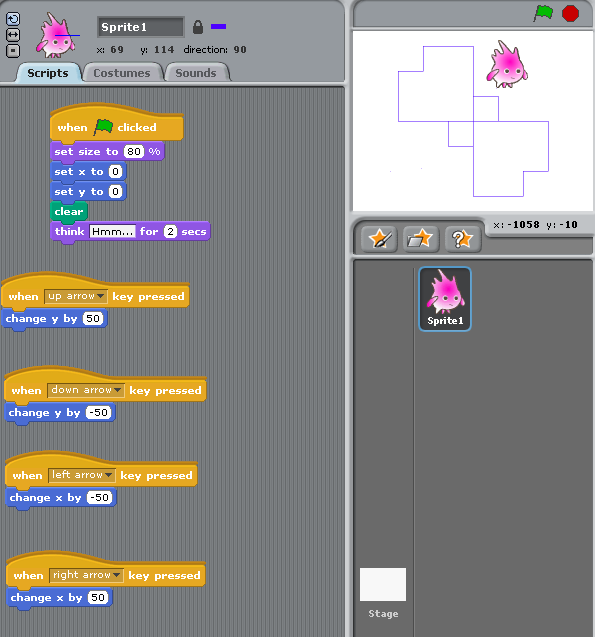Screen dimensions: 595x637
Task: Click the change y by -50 value
Action: pyautogui.click(x=99, y=412)
